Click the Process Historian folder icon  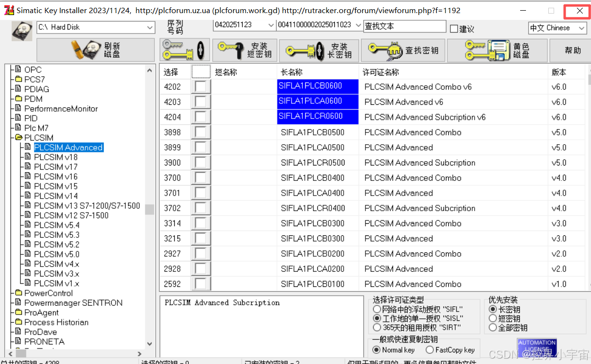coord(19,322)
